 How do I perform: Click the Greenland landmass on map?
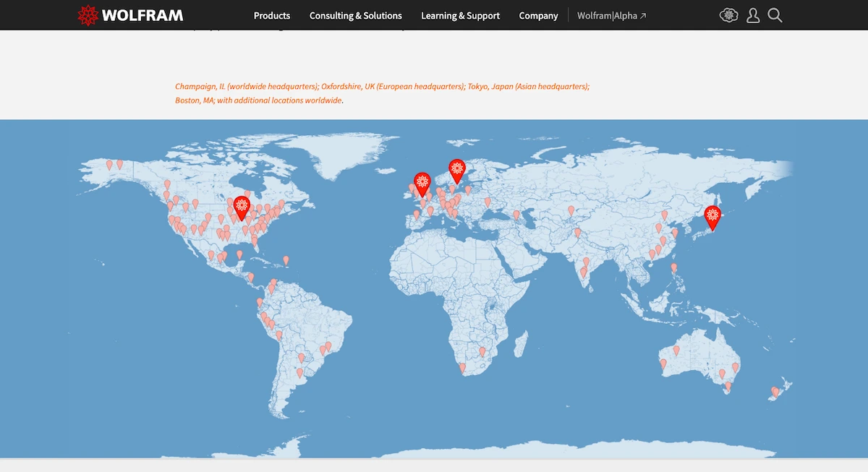pyautogui.click(x=356, y=153)
